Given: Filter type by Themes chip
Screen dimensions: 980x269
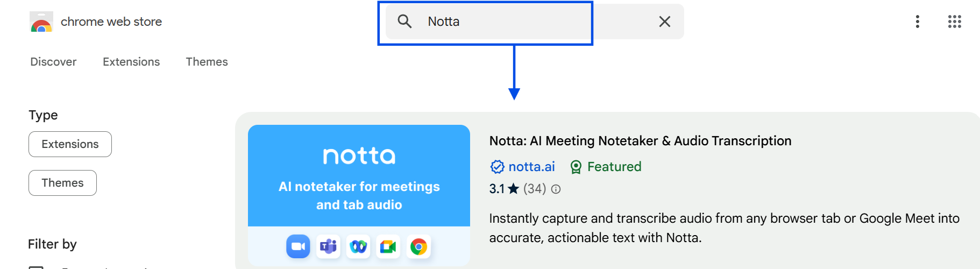Looking at the screenshot, I should coord(62,183).
